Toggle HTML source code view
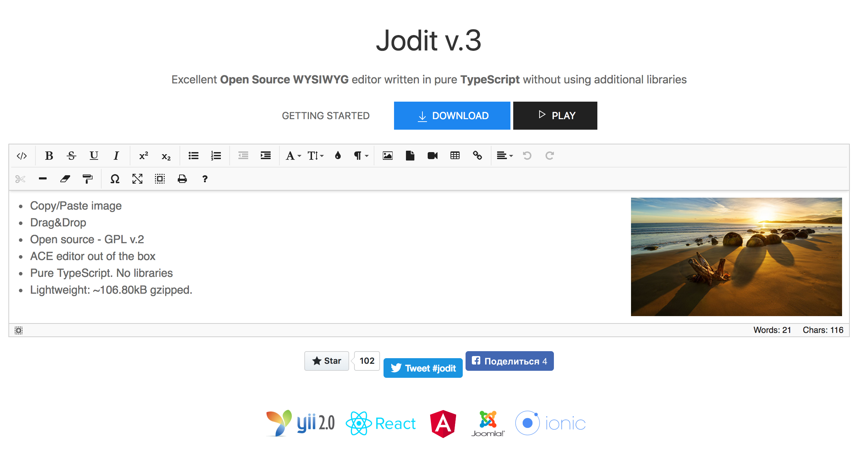The width and height of the screenshot is (868, 457). click(22, 156)
